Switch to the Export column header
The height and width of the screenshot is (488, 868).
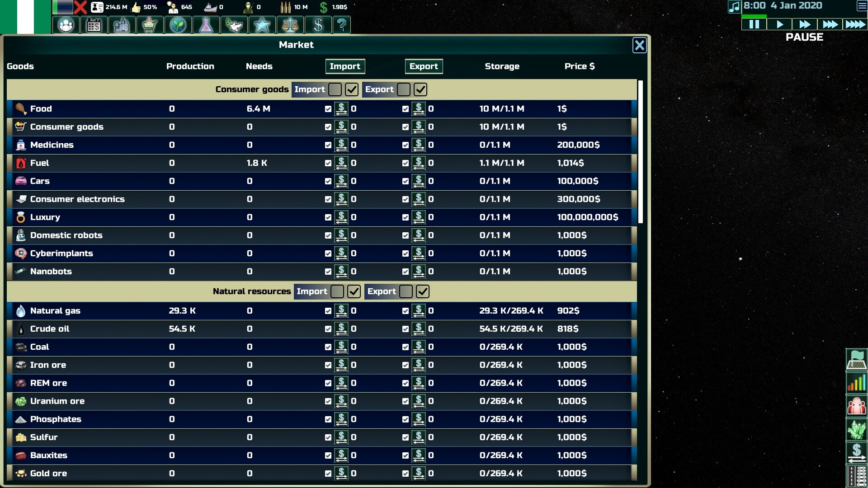(424, 66)
